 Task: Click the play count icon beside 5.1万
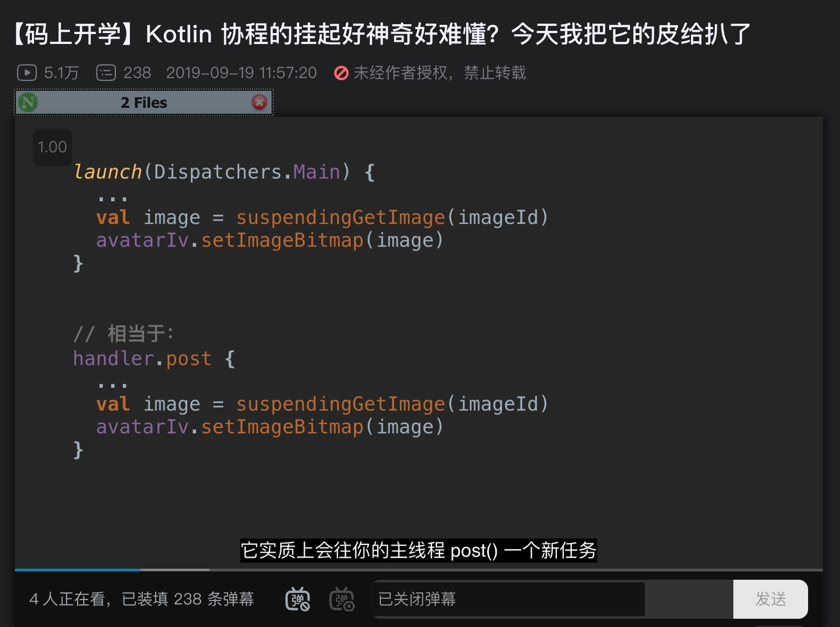(26, 72)
